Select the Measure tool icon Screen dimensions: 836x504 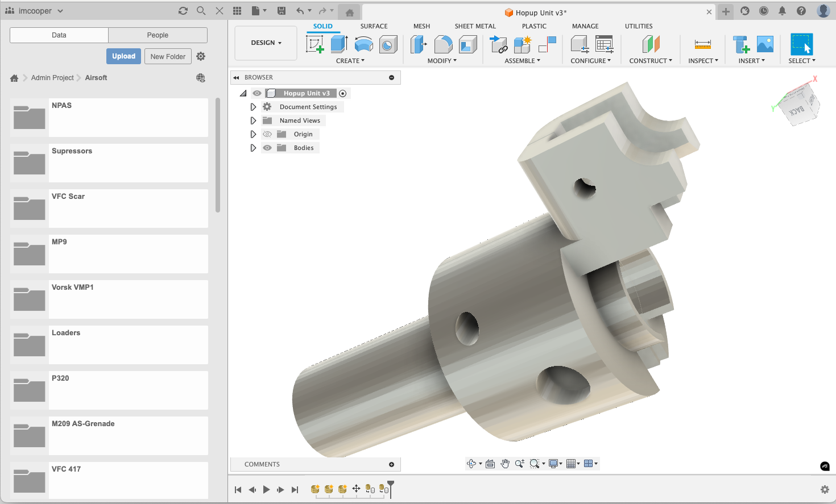click(703, 44)
